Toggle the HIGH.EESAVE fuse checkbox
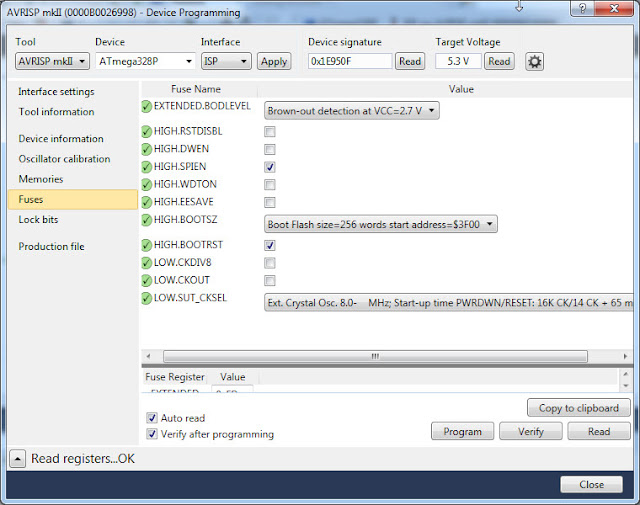The width and height of the screenshot is (640, 505). pyautogui.click(x=270, y=202)
